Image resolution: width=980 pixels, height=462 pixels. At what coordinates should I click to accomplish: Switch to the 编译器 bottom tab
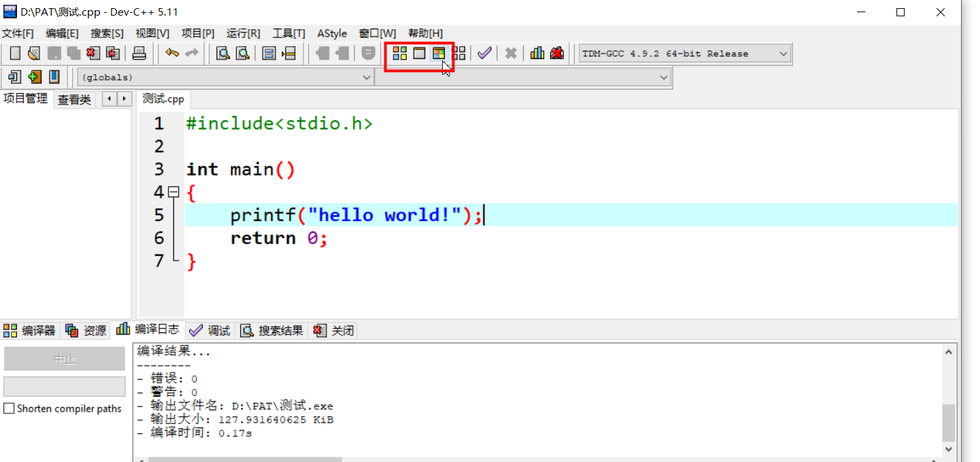click(29, 330)
